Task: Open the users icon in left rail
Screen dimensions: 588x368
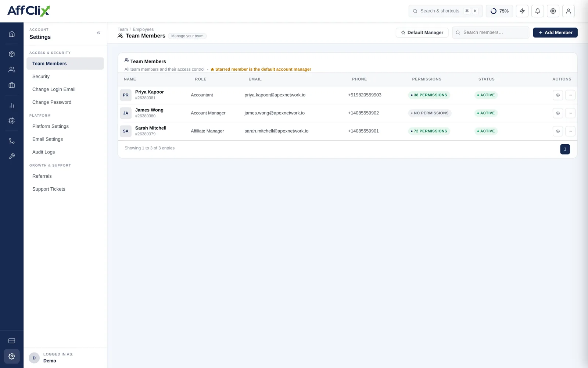Action: coord(12,70)
